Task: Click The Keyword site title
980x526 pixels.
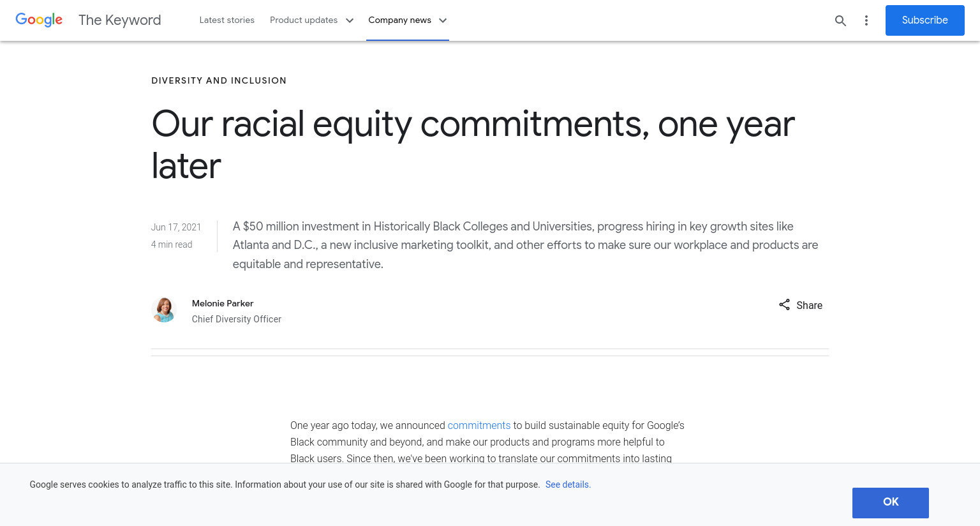Action: pos(119,20)
